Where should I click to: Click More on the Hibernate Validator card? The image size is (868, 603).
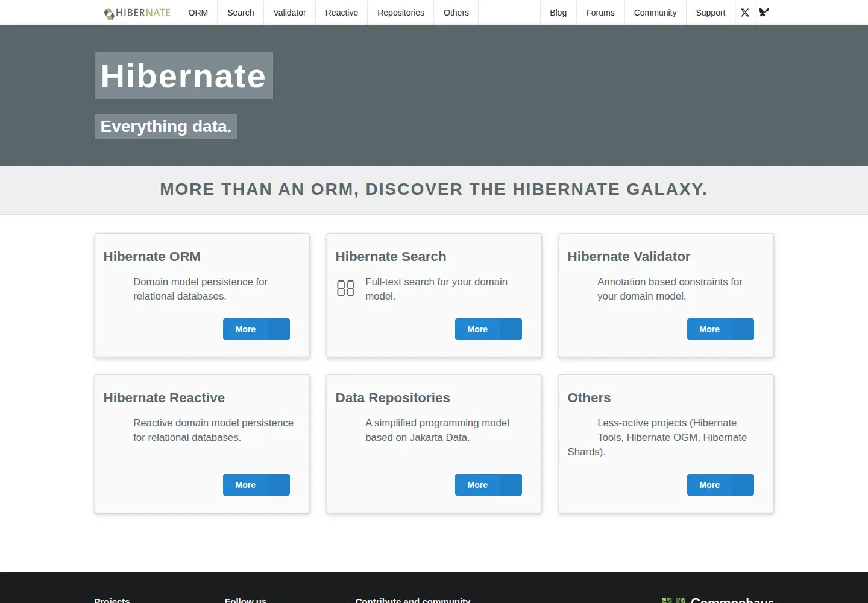click(720, 329)
